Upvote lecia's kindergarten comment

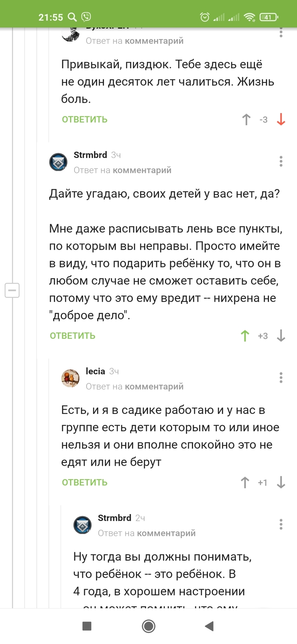pos(245,482)
